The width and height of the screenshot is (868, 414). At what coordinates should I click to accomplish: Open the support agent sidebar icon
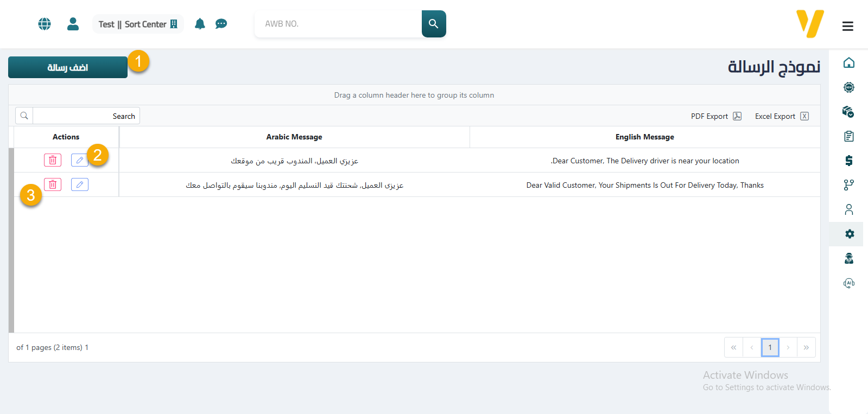pos(849,258)
